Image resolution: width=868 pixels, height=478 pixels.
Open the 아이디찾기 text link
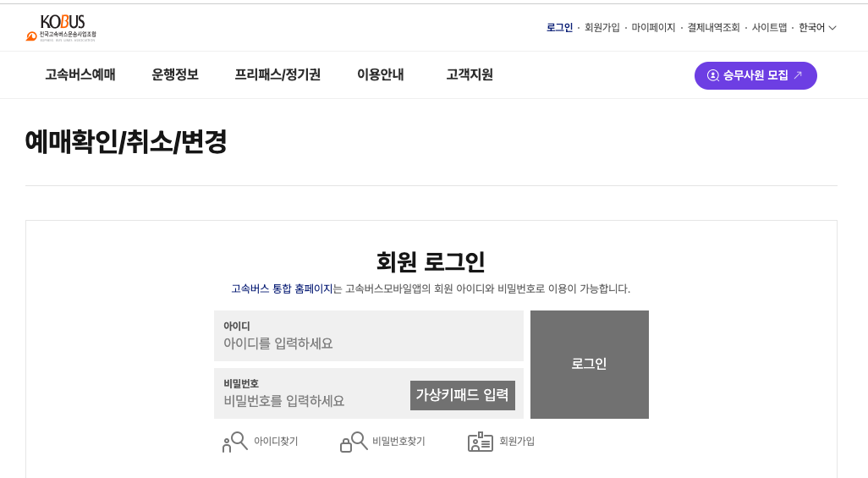[276, 442]
